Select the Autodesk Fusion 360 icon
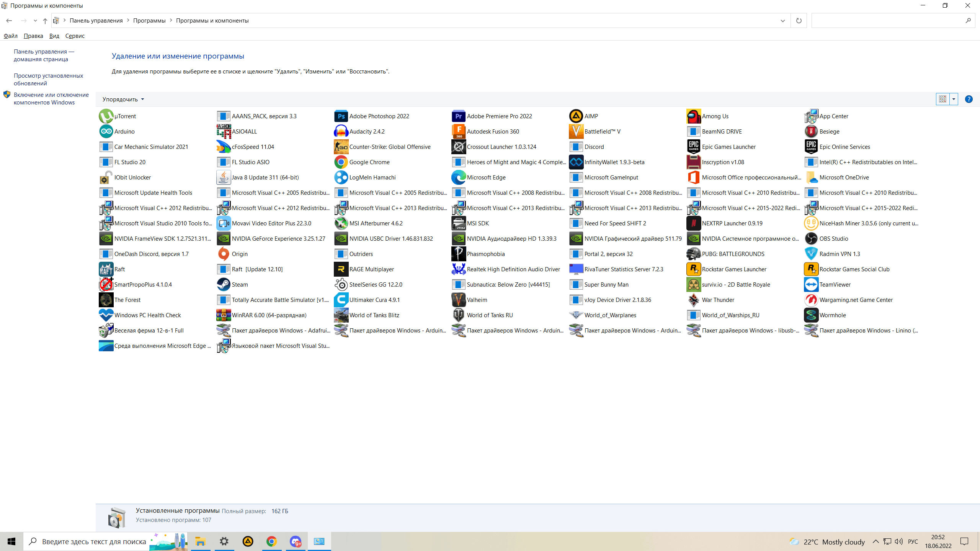Viewport: 980px width, 551px height. (x=459, y=132)
